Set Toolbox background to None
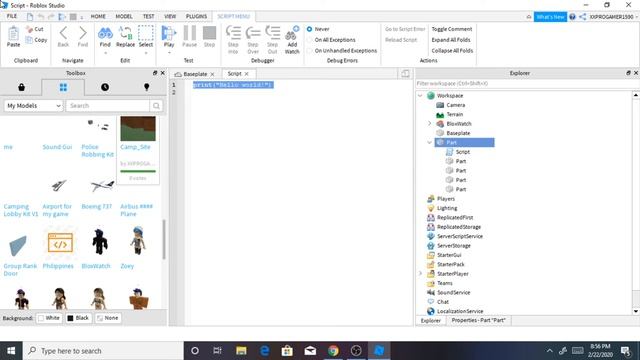Viewport: 640px width, 360px height. point(107,318)
